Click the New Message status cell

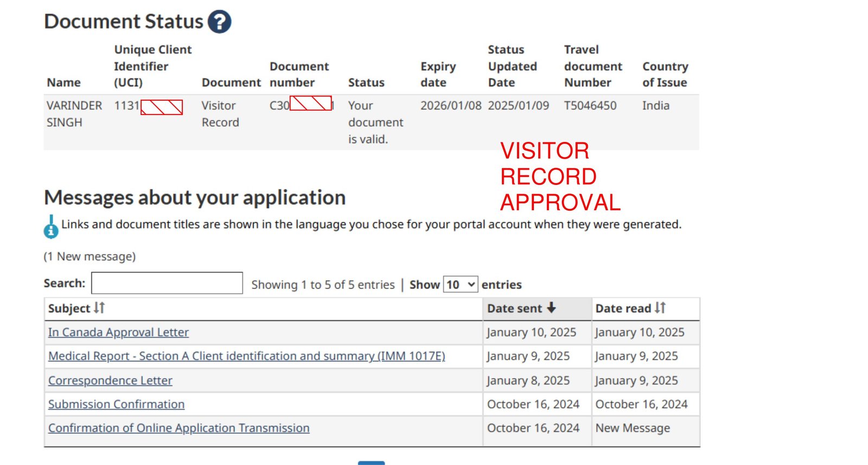point(633,428)
